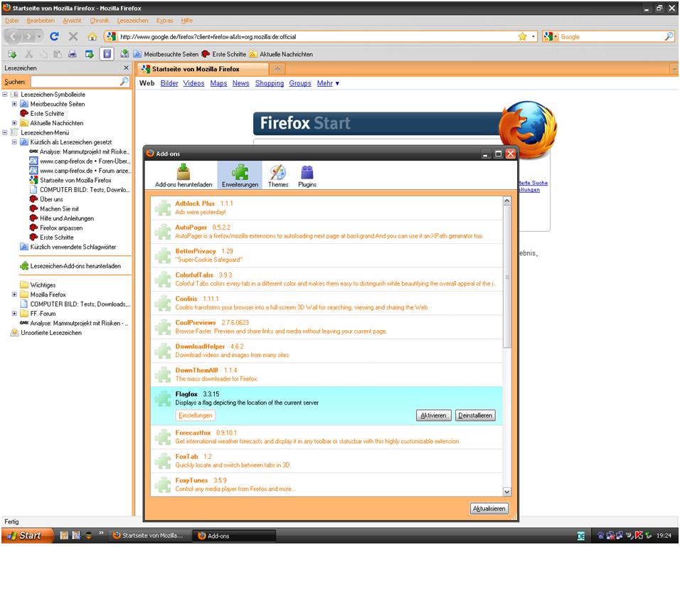This screenshot has width=680, height=616.
Task: Open a new tab with the plus button
Action: 277,69
